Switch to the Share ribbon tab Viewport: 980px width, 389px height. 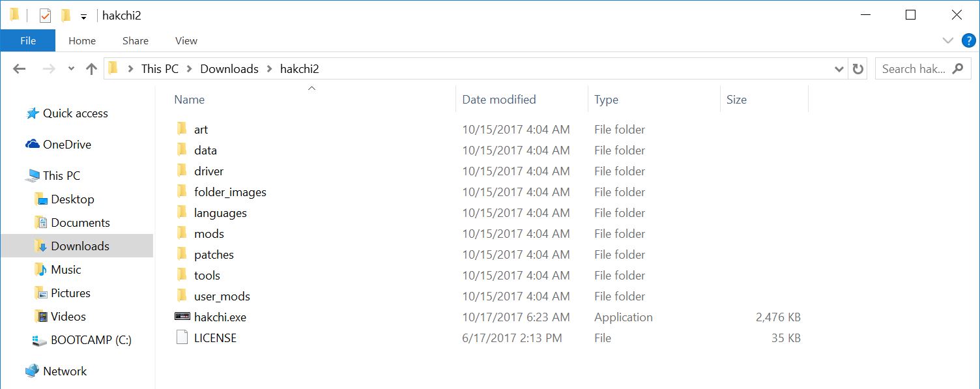click(x=135, y=40)
